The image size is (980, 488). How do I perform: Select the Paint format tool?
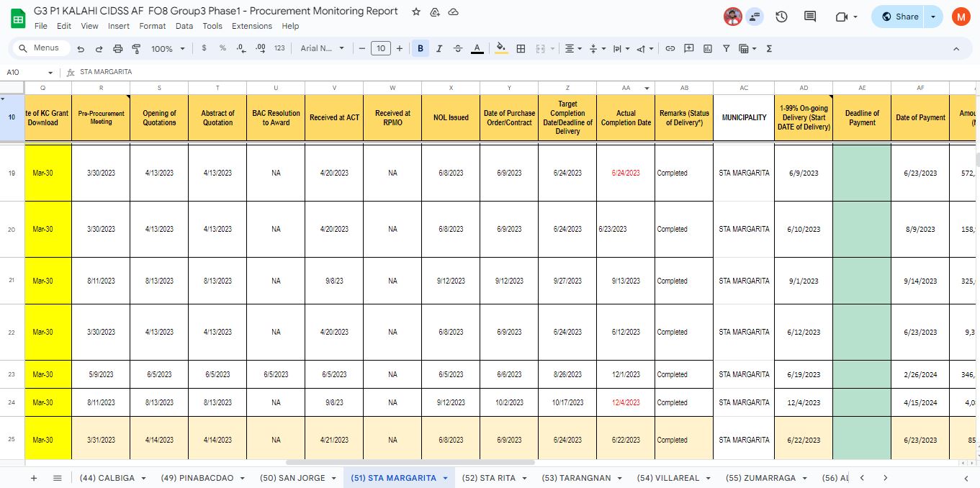click(x=136, y=48)
